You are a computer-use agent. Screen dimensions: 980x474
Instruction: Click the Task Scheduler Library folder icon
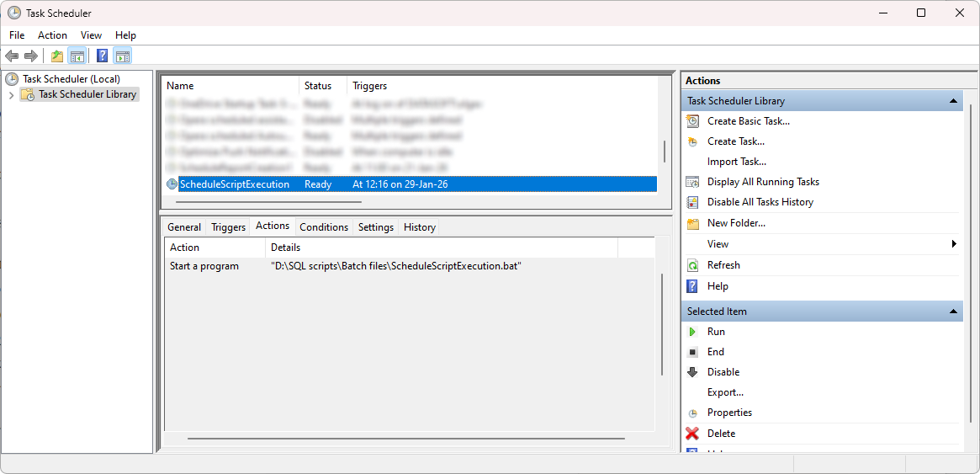coord(28,94)
